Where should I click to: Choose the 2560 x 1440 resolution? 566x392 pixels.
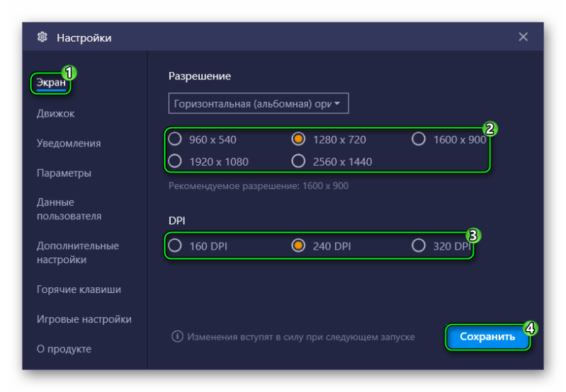click(x=332, y=161)
